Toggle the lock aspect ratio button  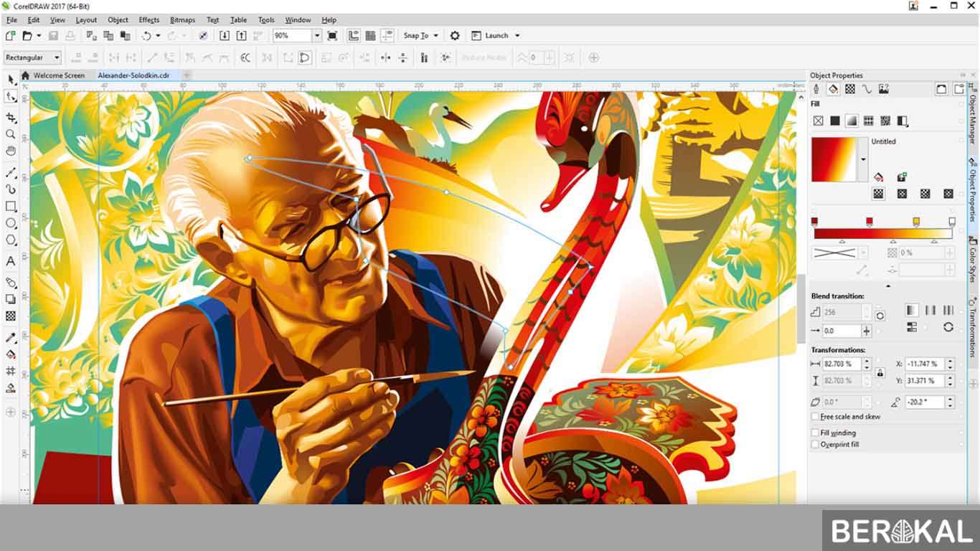click(x=880, y=372)
